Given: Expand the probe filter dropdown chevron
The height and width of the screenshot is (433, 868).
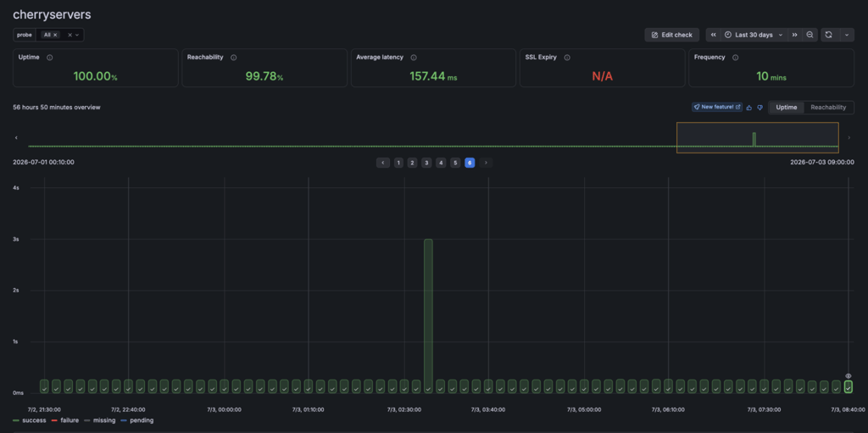Looking at the screenshot, I should click(x=77, y=35).
